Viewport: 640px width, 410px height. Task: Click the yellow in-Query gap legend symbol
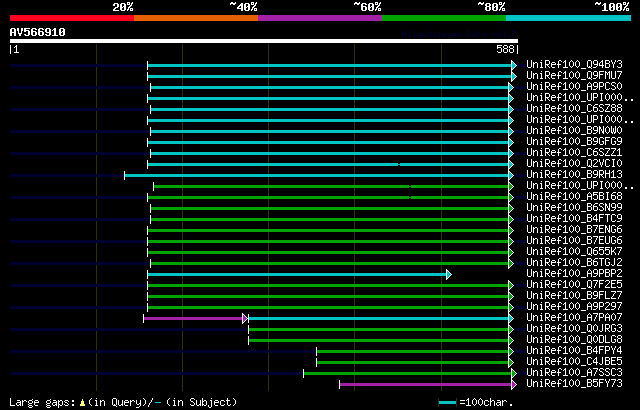click(82, 403)
